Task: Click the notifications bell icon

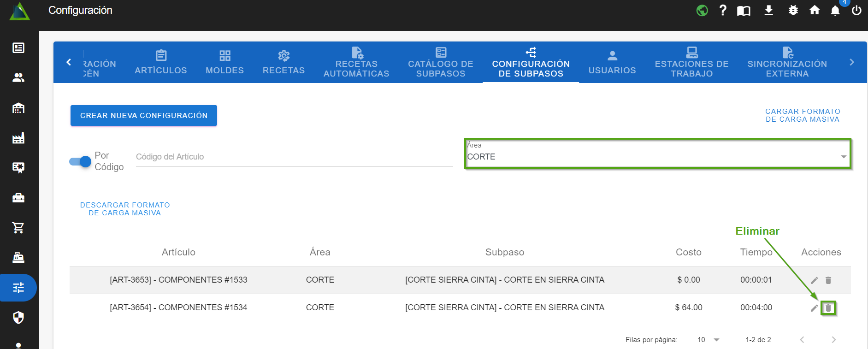Action: coord(835,11)
